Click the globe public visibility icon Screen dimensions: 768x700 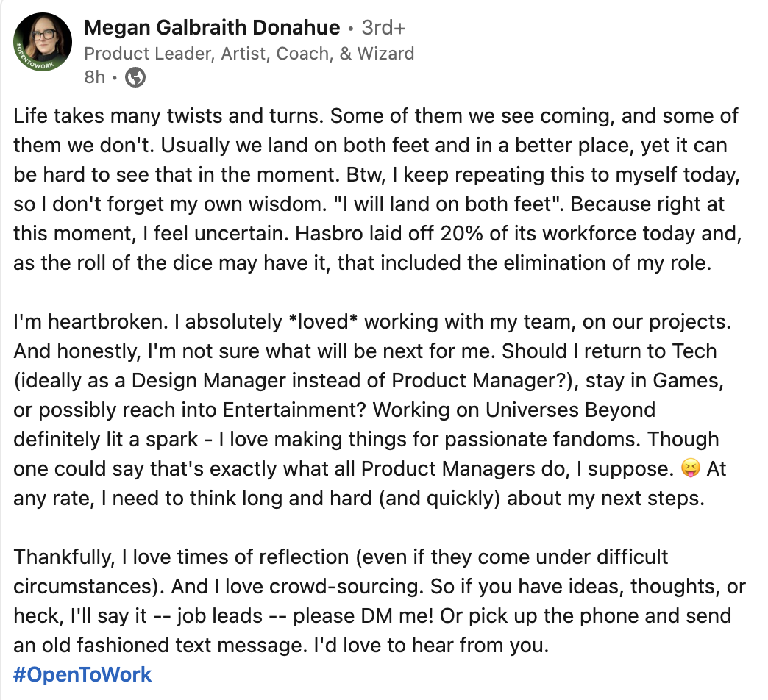pos(135,77)
